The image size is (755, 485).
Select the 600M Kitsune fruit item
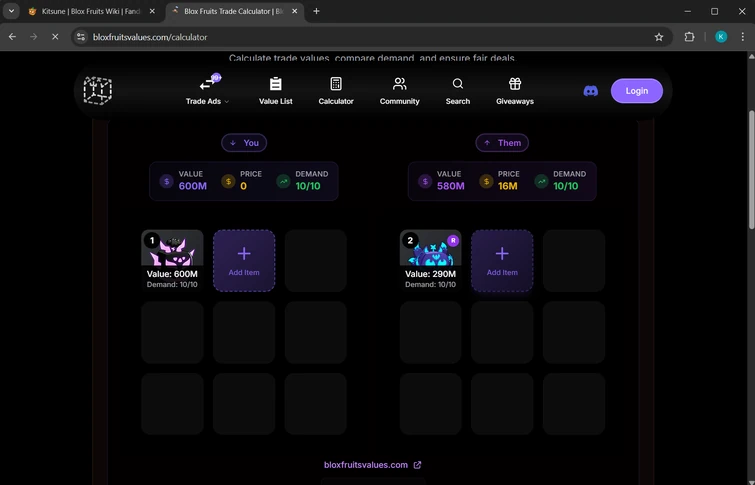click(172, 260)
